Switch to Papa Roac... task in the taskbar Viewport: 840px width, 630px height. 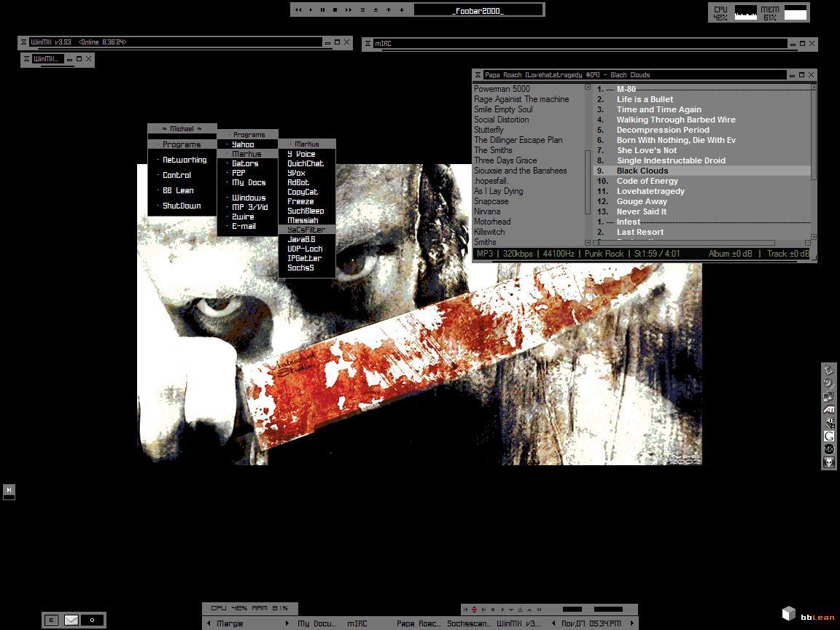tap(419, 623)
